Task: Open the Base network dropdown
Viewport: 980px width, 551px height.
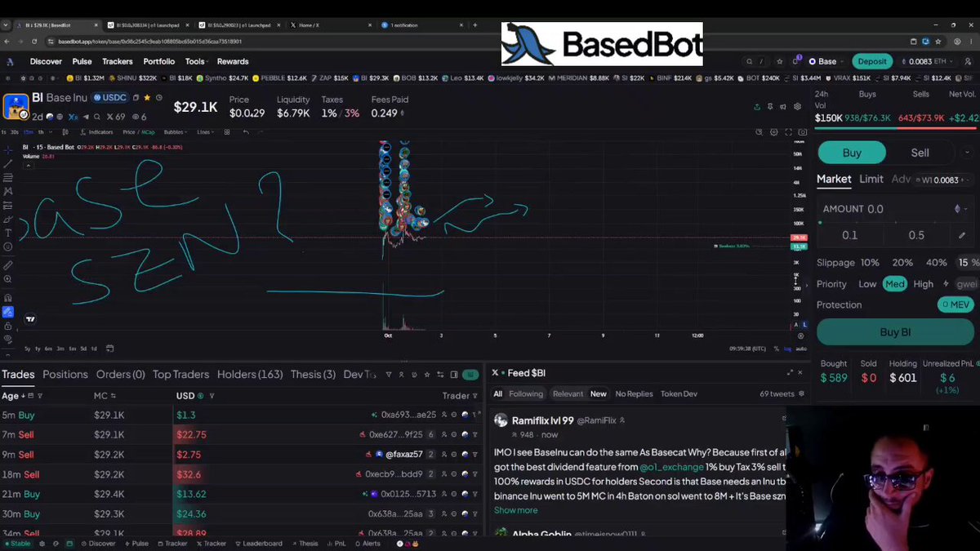Action: tap(827, 61)
